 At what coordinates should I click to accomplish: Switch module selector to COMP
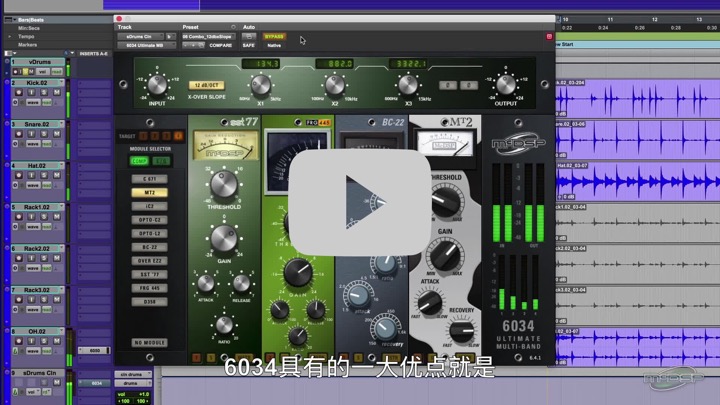click(139, 161)
